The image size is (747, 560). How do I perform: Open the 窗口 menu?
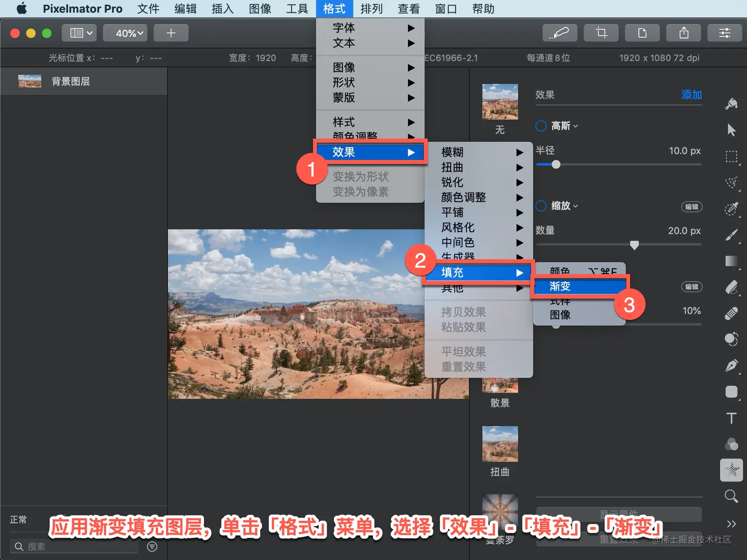pyautogui.click(x=446, y=9)
